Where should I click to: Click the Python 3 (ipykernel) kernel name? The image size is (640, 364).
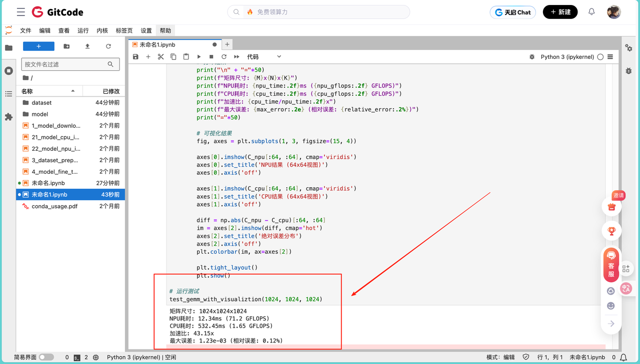[x=567, y=57]
